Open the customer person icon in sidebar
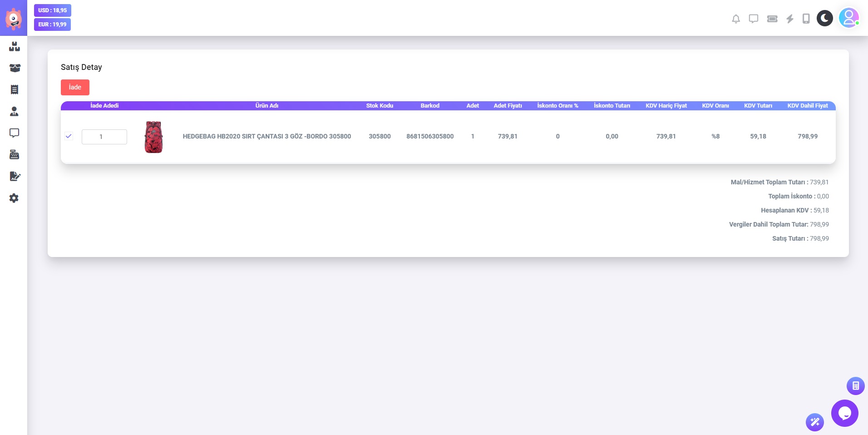The width and height of the screenshot is (868, 435). click(15, 111)
